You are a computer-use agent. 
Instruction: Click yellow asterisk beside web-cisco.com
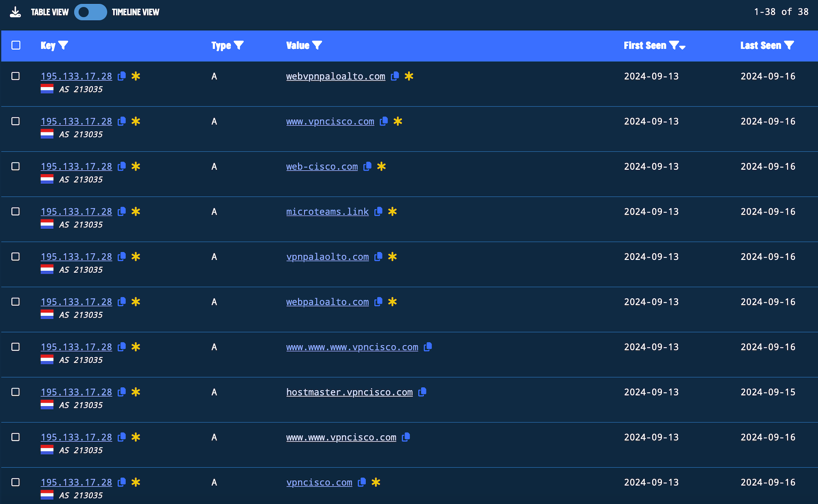click(382, 166)
